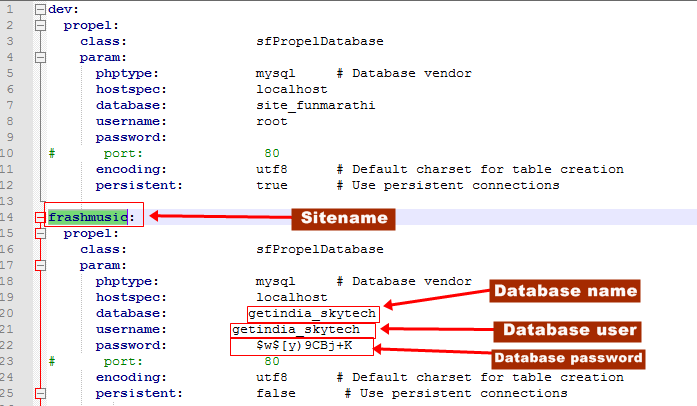Image resolution: width=697 pixels, height=406 pixels.
Task: Click the red Sitename annotation label
Action: pyautogui.click(x=344, y=219)
